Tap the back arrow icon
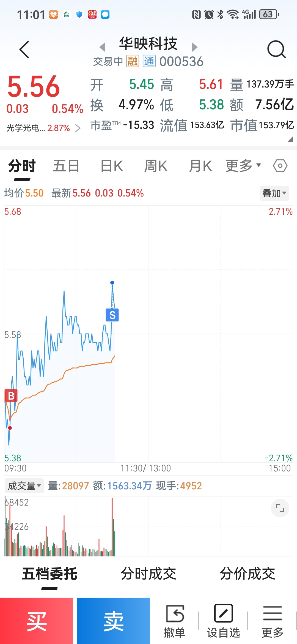Image resolution: width=297 pixels, height=644 pixels. tap(24, 50)
